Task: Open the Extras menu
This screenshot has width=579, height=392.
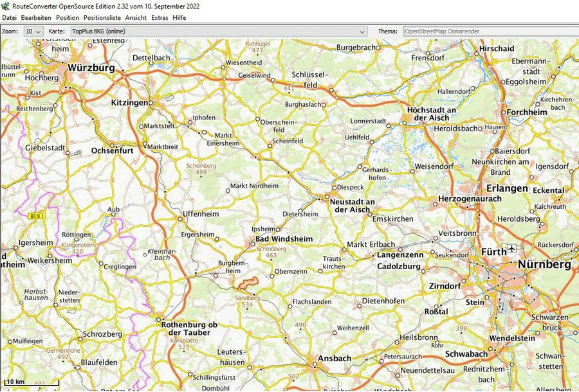Action: click(x=160, y=17)
